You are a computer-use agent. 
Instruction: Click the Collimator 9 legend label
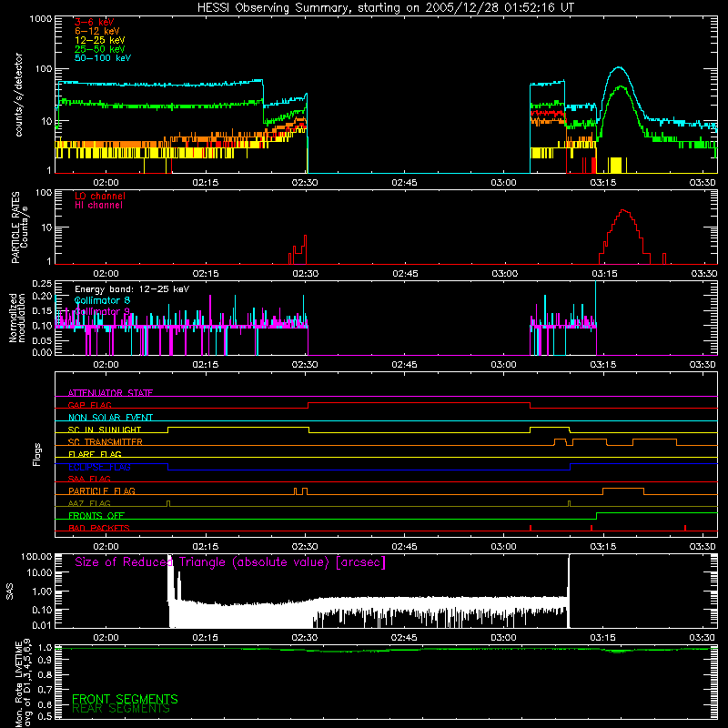102,311
